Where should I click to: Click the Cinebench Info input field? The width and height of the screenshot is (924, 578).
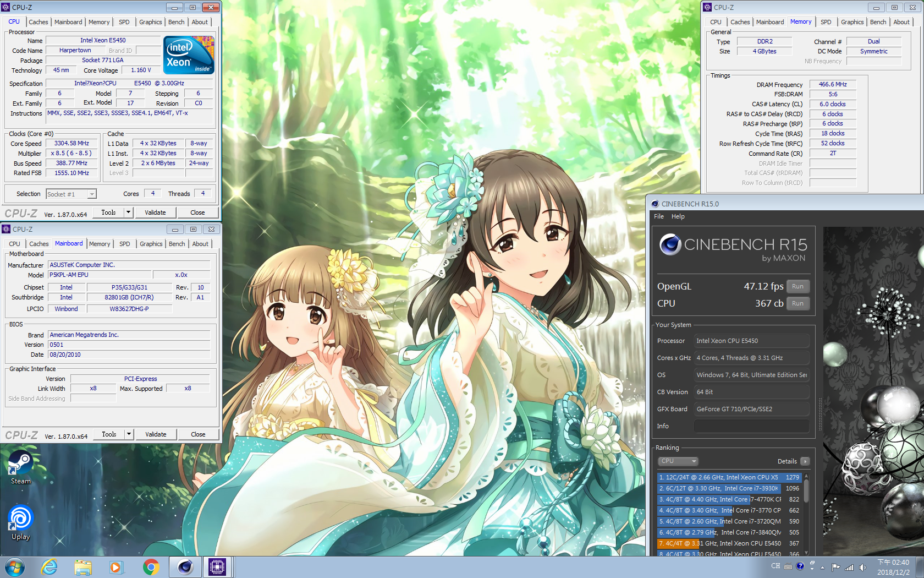coord(751,426)
